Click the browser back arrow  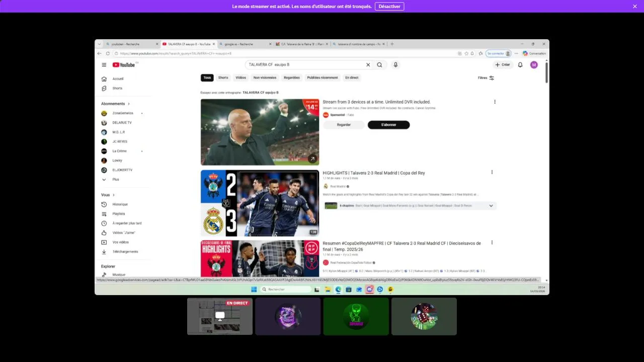point(99,53)
